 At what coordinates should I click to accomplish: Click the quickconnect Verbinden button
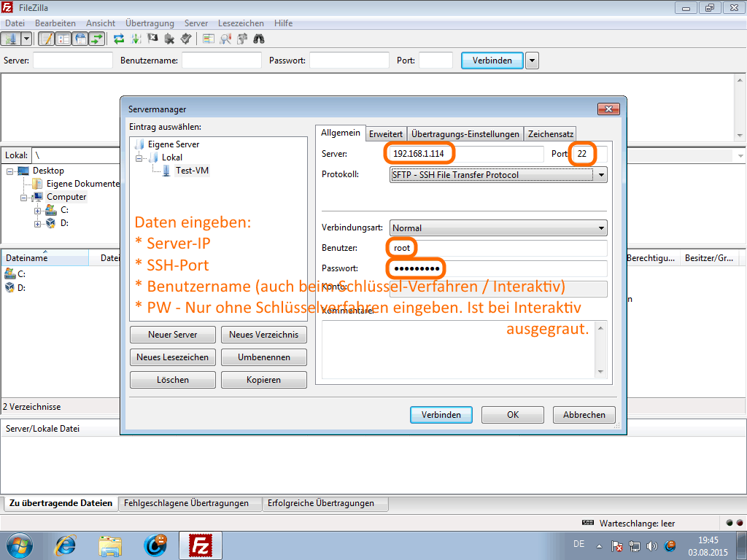(492, 61)
